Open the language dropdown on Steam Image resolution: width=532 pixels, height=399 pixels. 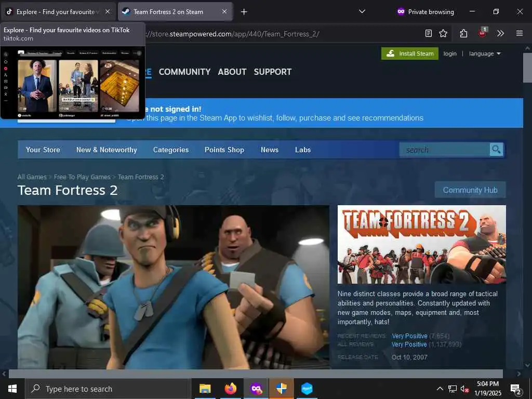pyautogui.click(x=485, y=54)
